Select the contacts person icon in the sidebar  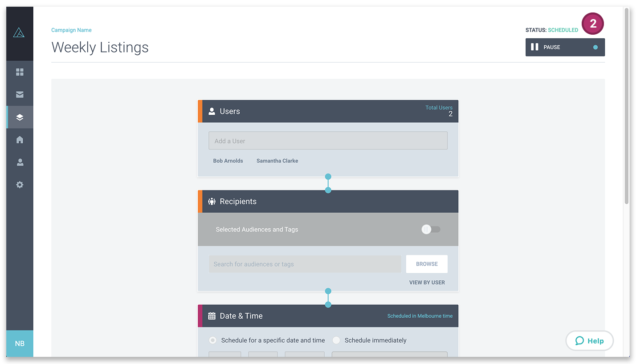20,162
